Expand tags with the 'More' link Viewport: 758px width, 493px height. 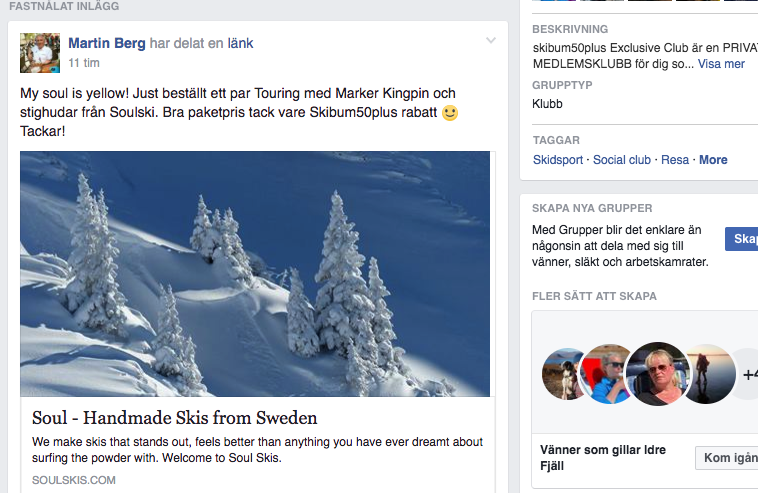pyautogui.click(x=713, y=160)
